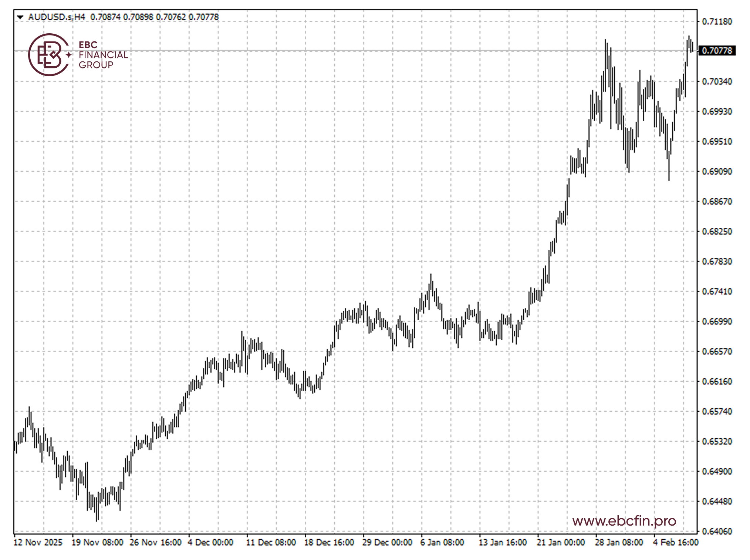Click the 19 Nov 08:00 time label
Image resolution: width=750 pixels, height=560 pixels.
pos(97,543)
